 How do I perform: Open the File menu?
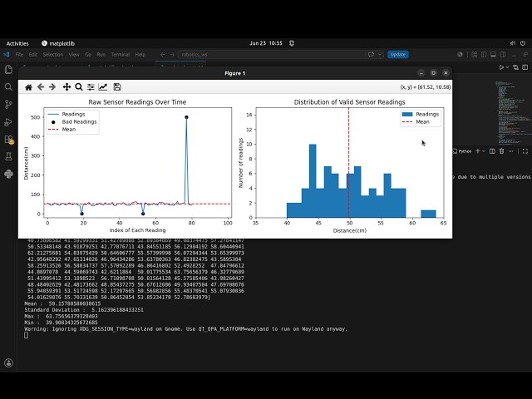coord(19,54)
